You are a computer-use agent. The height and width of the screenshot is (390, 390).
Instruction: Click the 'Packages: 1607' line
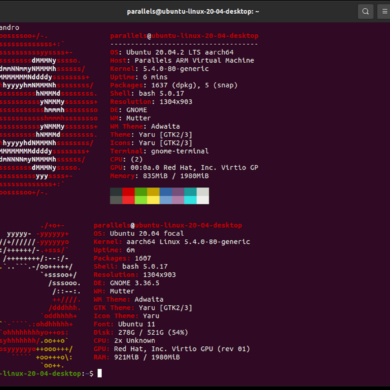(x=122, y=258)
